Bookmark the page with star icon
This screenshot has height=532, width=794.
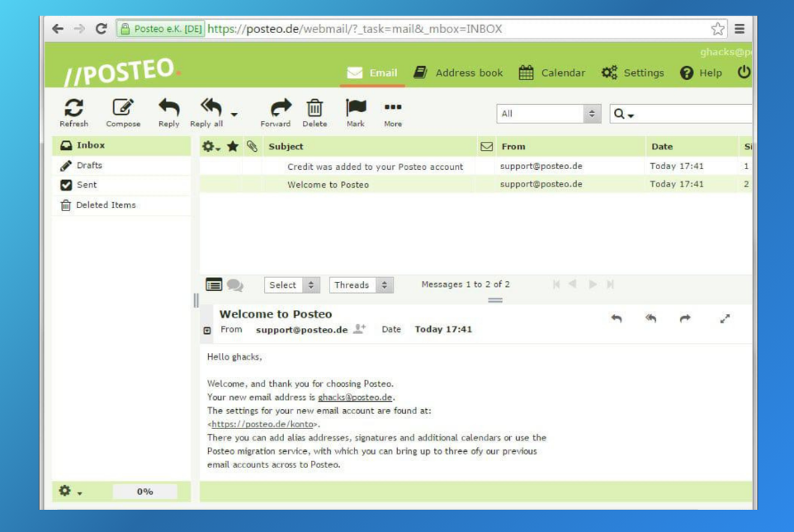click(x=716, y=29)
